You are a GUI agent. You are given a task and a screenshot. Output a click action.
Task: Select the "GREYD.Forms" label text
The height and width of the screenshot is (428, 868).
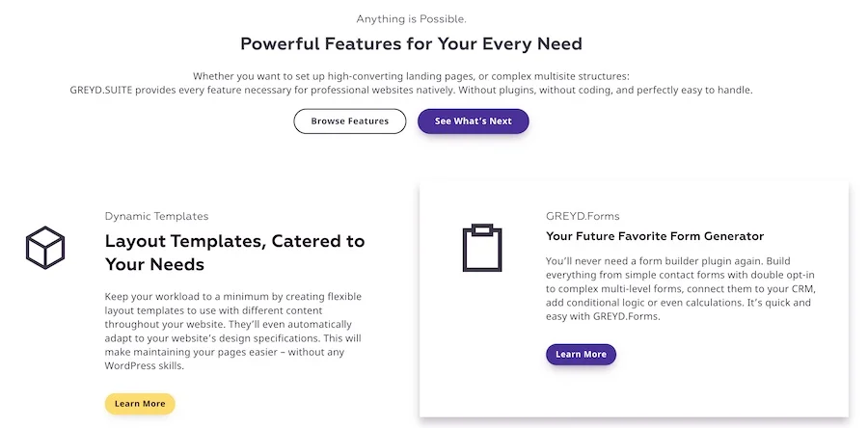point(583,216)
